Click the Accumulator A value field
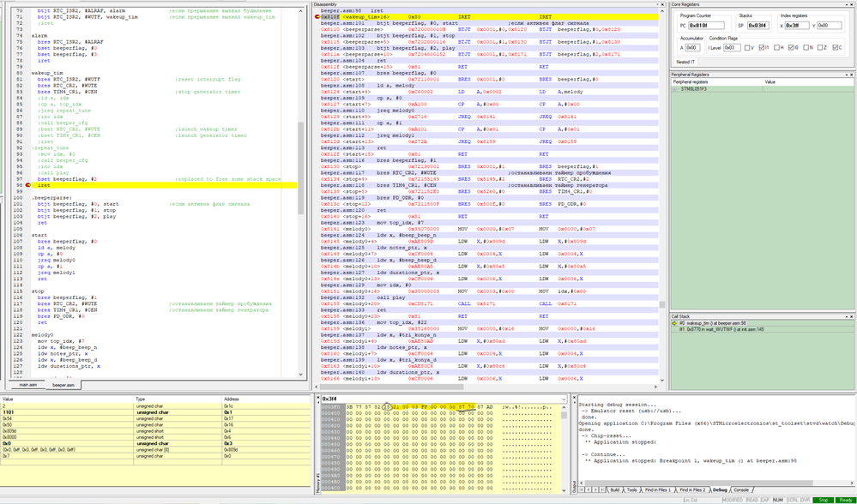The width and height of the screenshot is (857, 504). click(692, 48)
